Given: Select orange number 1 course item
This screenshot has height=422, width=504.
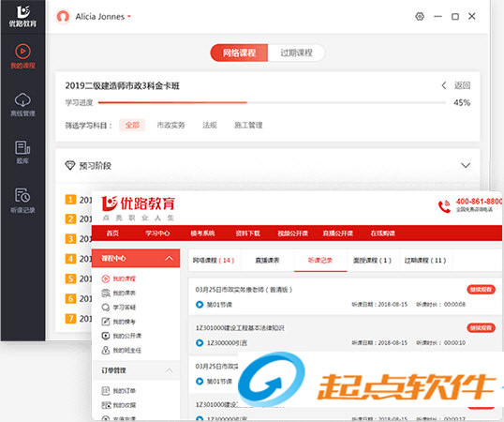Looking at the screenshot, I should click(70, 200).
